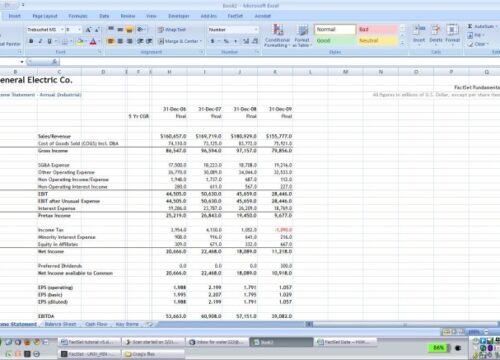500x360 pixels.
Task: Open the Review ribbon tab
Action: click(128, 16)
